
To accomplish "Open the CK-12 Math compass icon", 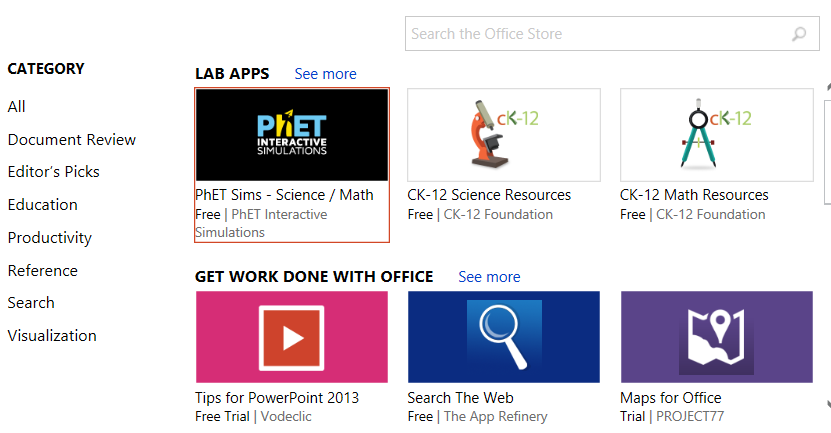I will tap(716, 135).
